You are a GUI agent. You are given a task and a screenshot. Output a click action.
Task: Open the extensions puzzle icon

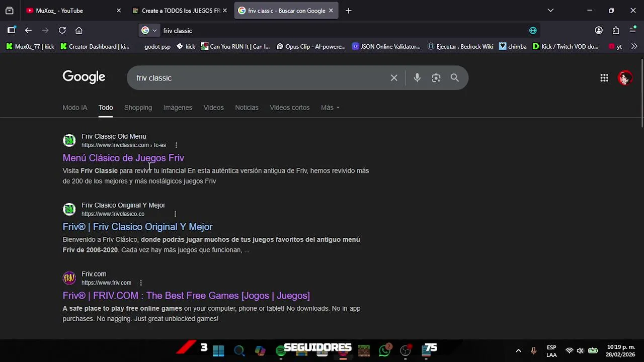pyautogui.click(x=616, y=30)
